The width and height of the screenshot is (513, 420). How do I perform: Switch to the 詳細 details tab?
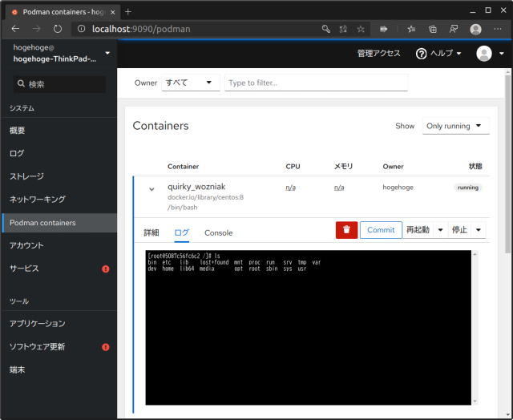(x=151, y=232)
